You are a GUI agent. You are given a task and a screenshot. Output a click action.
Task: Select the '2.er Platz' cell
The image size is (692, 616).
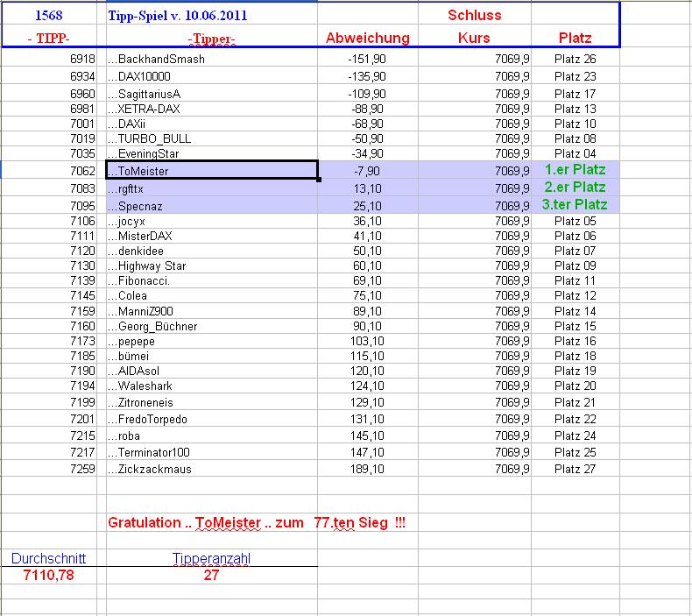(x=575, y=188)
